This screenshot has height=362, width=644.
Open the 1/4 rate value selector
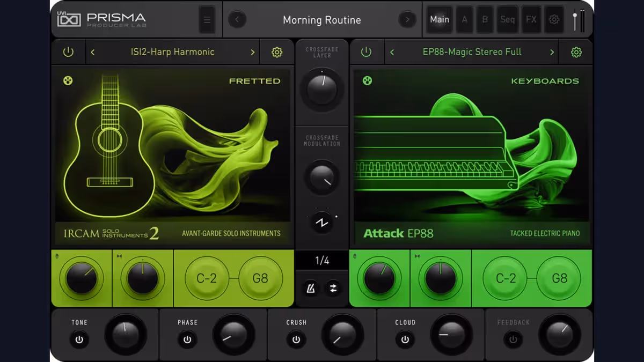[322, 261]
